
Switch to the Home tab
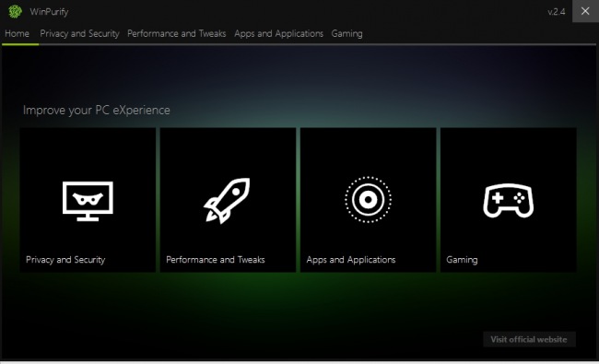17,33
